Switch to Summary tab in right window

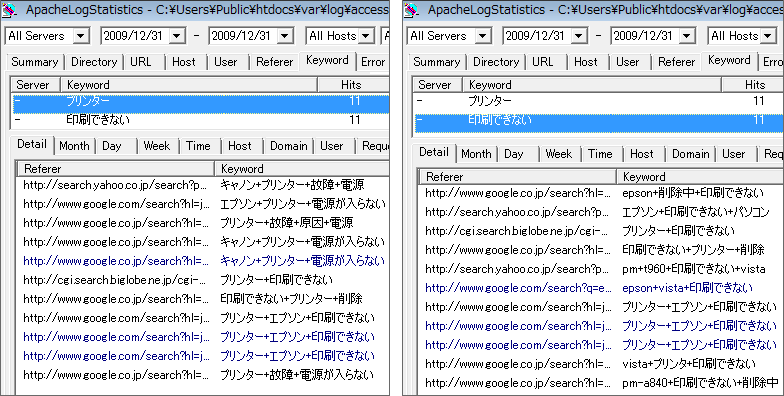436,62
